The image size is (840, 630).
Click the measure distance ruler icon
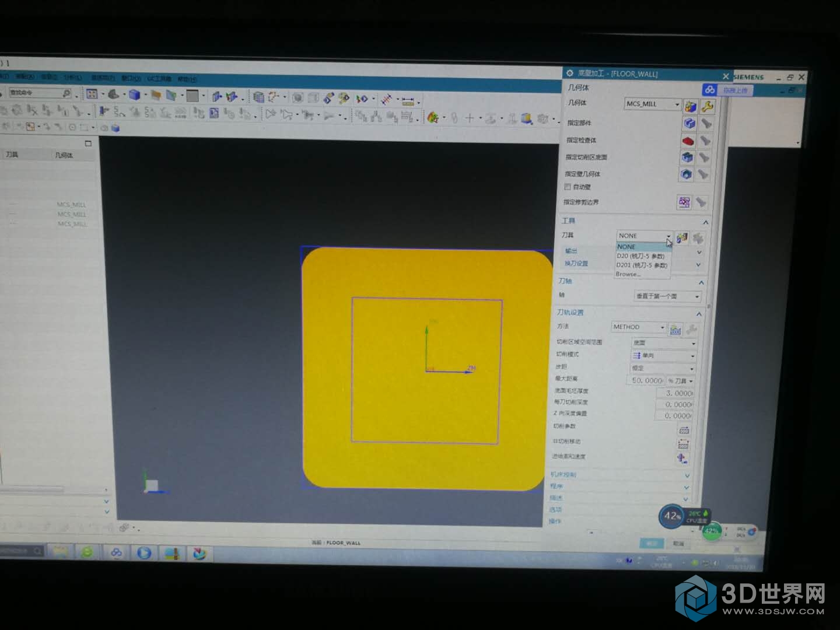408,100
